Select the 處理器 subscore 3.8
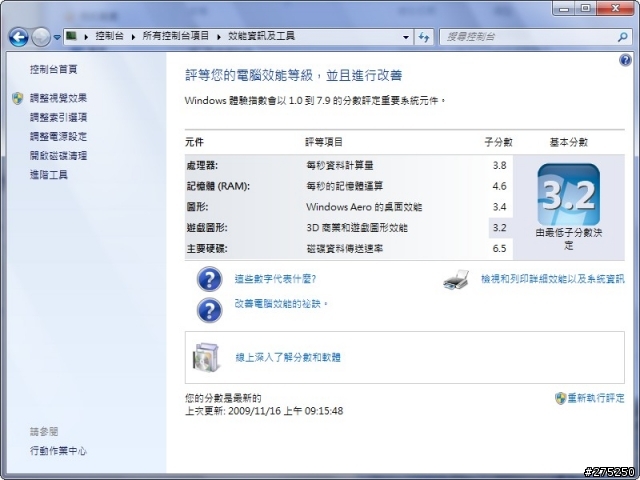This screenshot has width=640, height=480. (499, 165)
